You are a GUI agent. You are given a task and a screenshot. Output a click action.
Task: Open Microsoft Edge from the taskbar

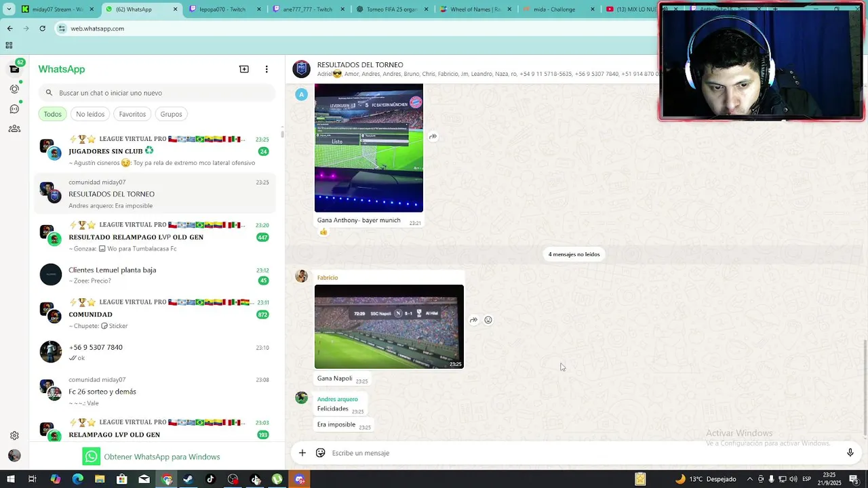(77, 479)
